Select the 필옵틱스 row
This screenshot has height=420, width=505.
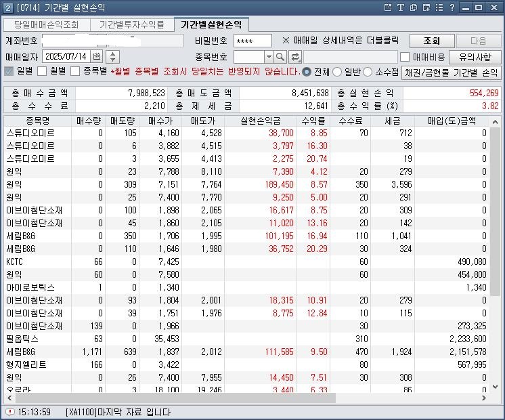coord(246,339)
